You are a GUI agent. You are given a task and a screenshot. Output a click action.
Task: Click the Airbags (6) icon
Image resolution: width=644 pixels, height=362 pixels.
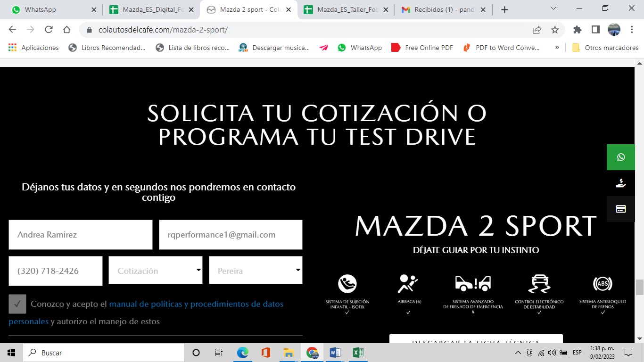point(408,284)
